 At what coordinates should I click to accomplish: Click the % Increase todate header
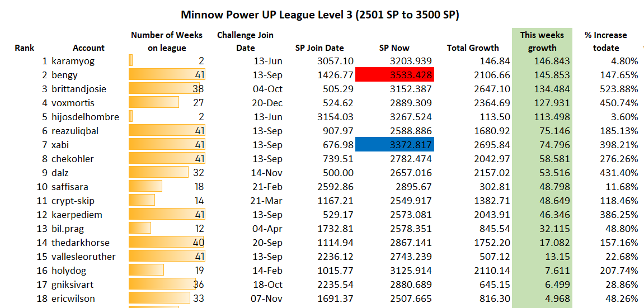coord(606,41)
